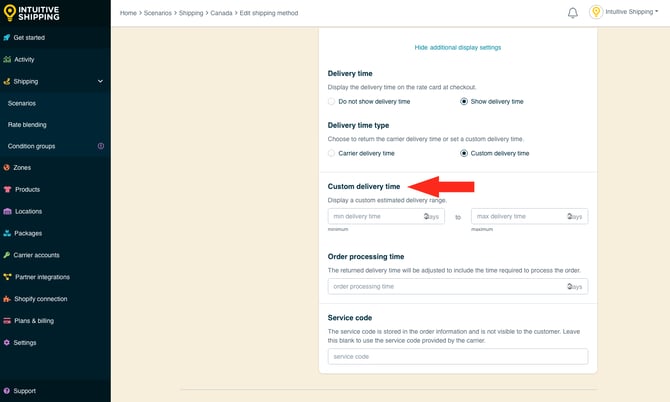
Task: Open notifications bell
Action: click(x=573, y=13)
